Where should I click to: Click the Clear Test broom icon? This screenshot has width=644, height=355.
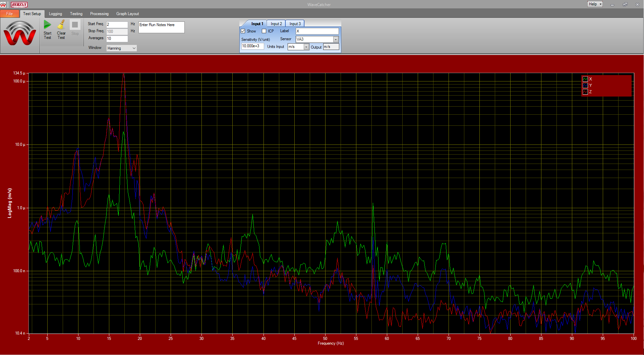[x=61, y=25]
